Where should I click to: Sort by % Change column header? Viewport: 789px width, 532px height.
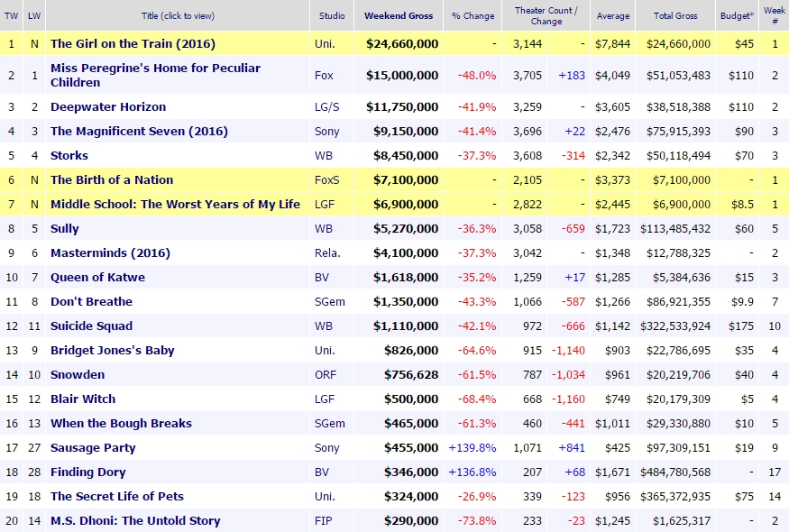pos(473,15)
